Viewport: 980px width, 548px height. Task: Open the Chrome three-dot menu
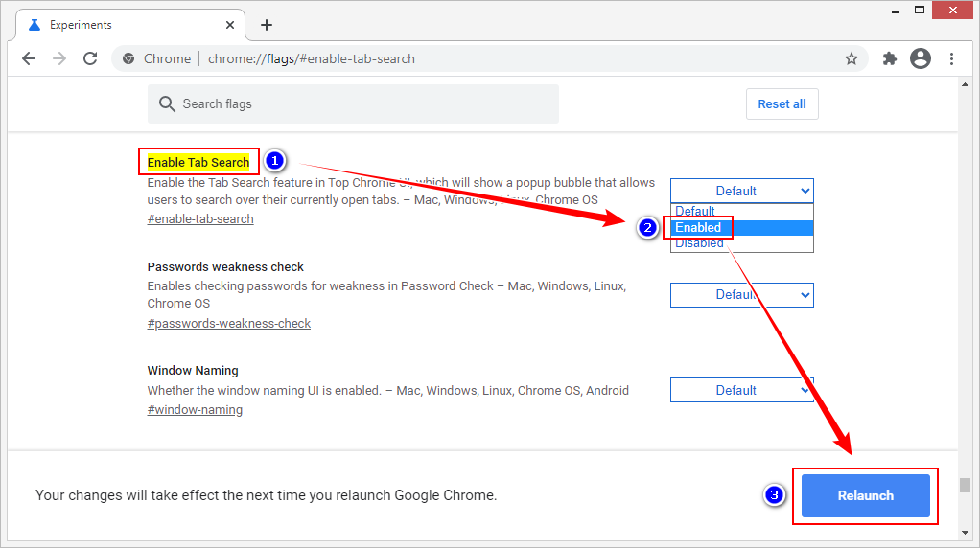click(x=951, y=58)
